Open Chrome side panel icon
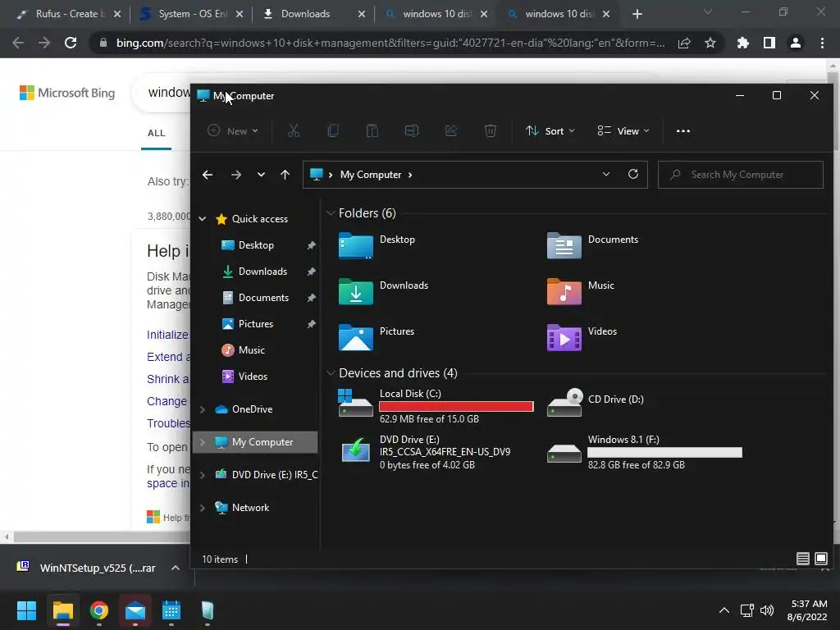Image resolution: width=840 pixels, height=630 pixels. click(769, 43)
